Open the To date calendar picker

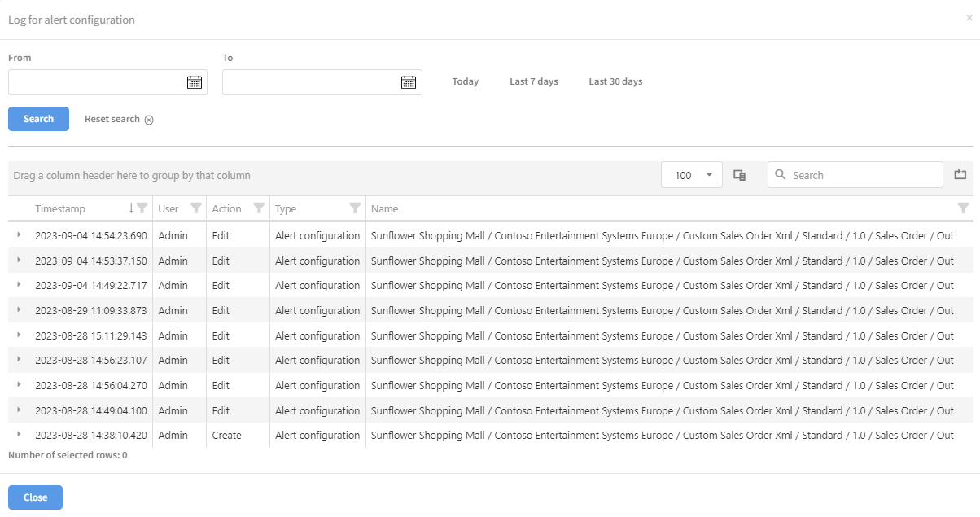[x=409, y=82]
